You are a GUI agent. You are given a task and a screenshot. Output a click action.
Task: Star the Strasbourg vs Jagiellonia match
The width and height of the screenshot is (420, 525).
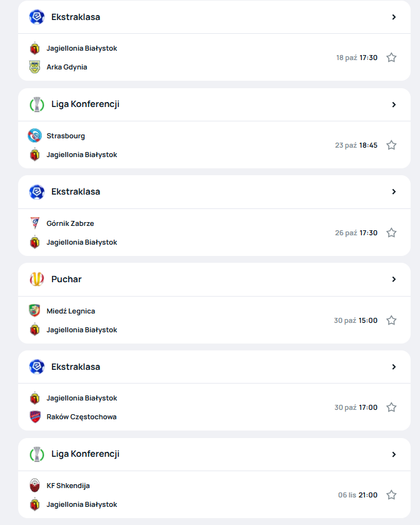[x=391, y=145]
